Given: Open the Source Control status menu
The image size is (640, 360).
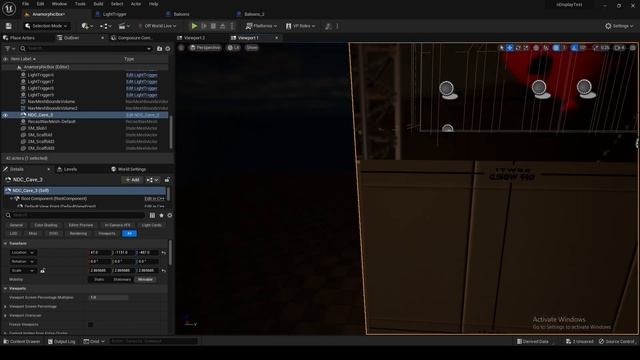Looking at the screenshot, I should pos(616,341).
